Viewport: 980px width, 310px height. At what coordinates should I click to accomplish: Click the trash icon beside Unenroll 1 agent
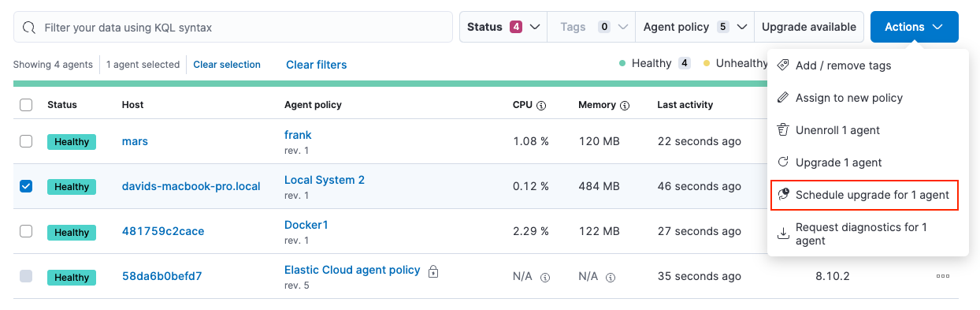click(783, 130)
